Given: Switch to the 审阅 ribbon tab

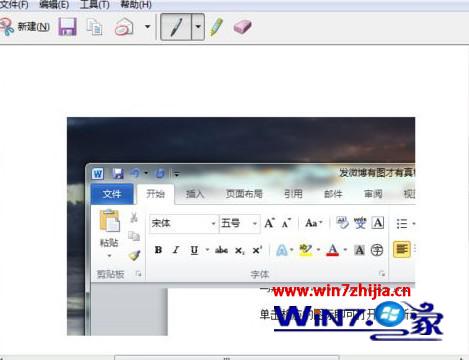Looking at the screenshot, I should (373, 194).
